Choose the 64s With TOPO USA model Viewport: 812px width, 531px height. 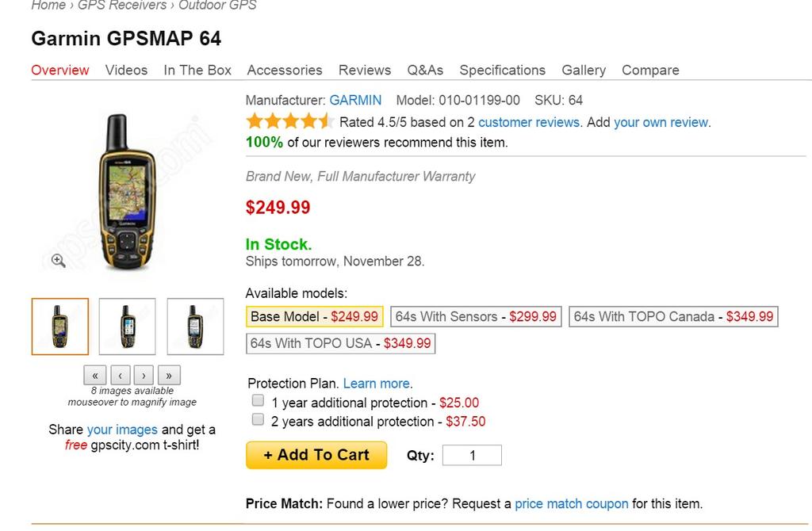coord(341,344)
